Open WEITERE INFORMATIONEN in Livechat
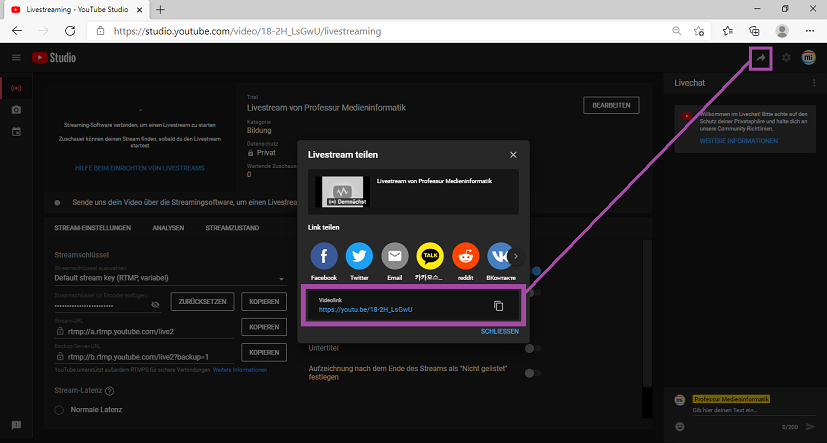The height and width of the screenshot is (443, 827). click(x=738, y=141)
